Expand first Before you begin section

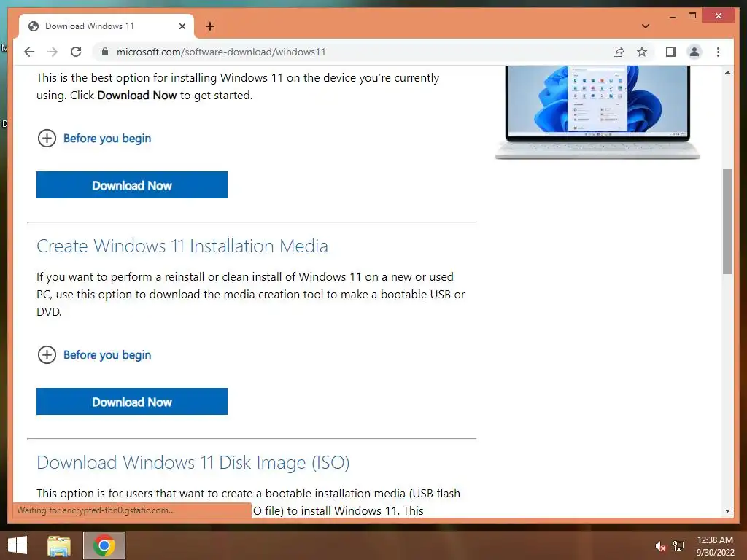click(x=94, y=139)
